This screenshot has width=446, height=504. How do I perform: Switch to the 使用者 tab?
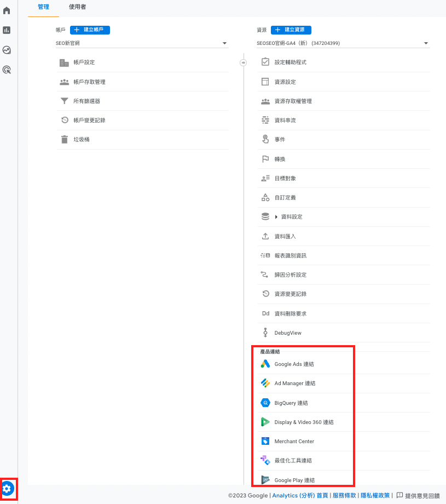pyautogui.click(x=77, y=7)
